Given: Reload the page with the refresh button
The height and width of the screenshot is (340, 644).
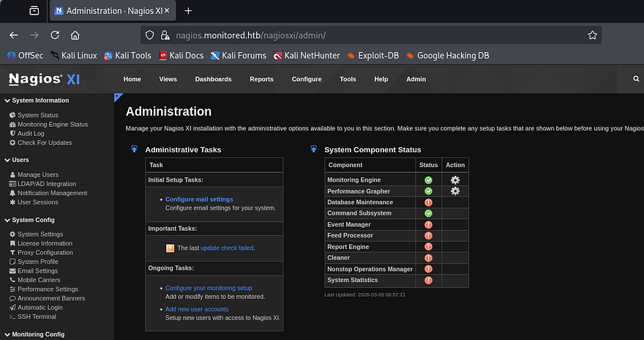Looking at the screenshot, I should [54, 35].
